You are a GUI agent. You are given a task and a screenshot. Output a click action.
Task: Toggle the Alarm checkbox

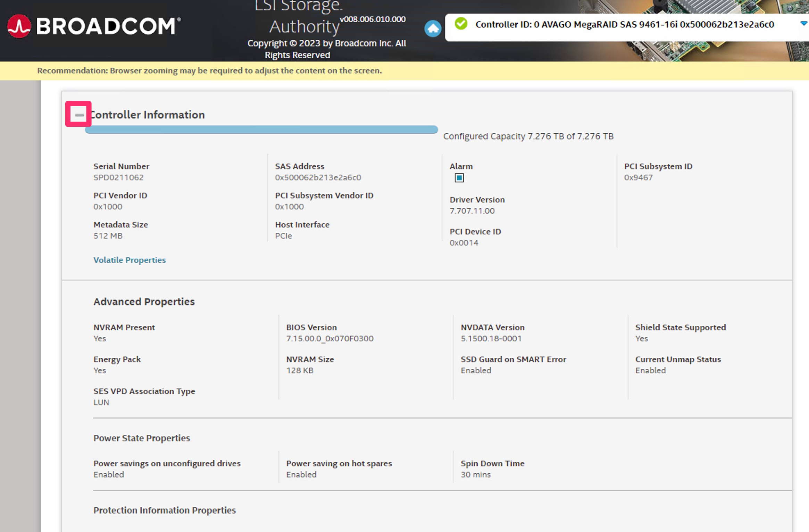(x=459, y=178)
